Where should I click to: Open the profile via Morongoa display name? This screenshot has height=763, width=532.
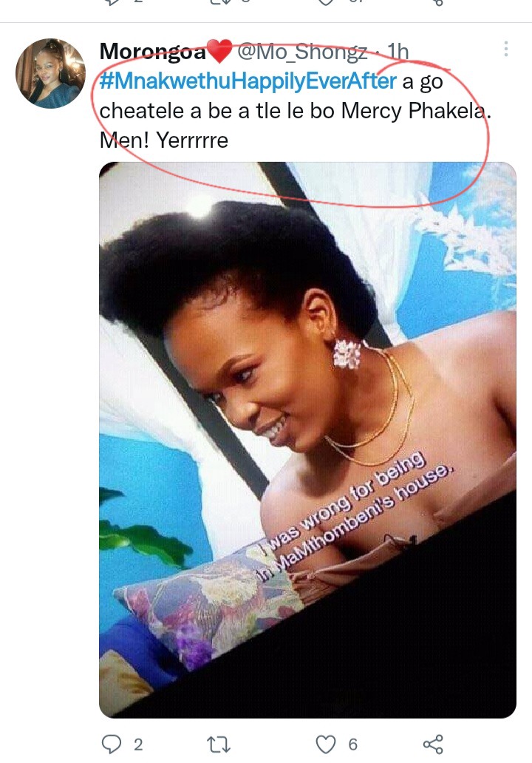click(153, 51)
